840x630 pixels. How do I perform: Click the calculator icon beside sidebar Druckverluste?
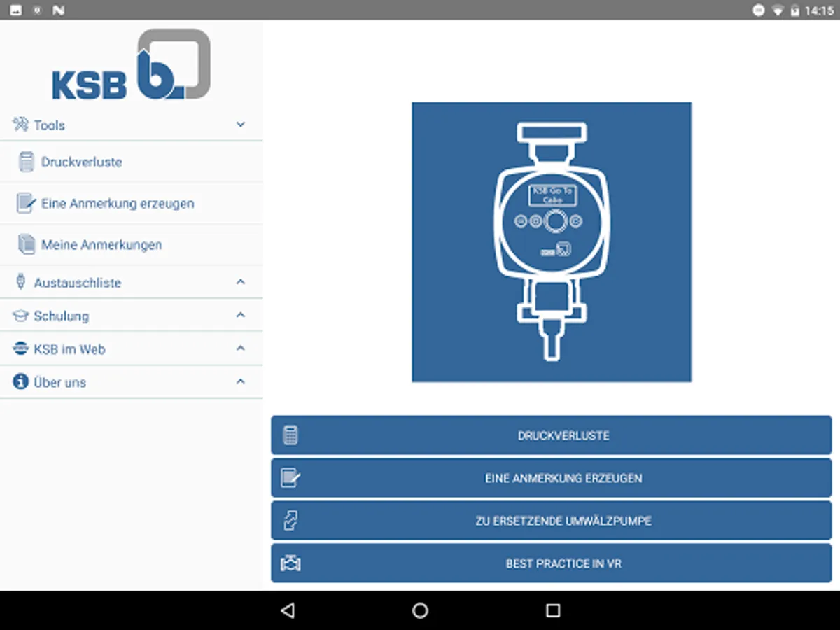(x=27, y=162)
